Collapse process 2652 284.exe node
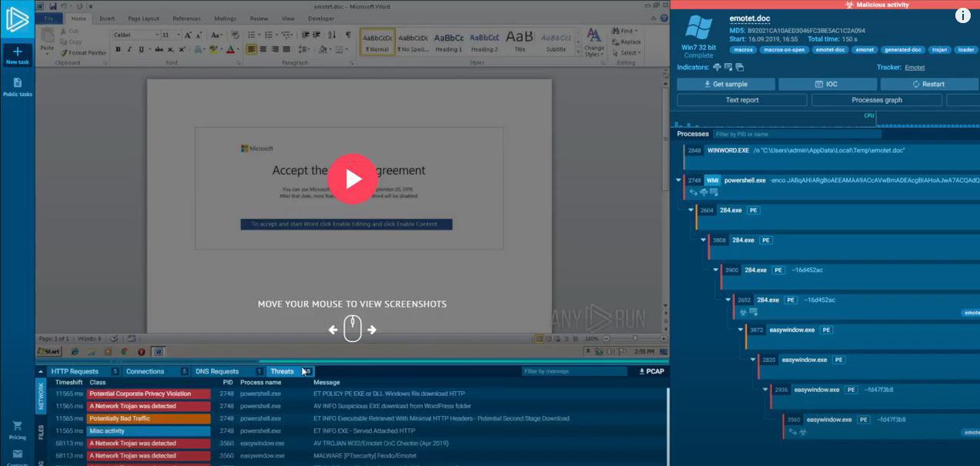This screenshot has height=466, width=980. pos(727,300)
